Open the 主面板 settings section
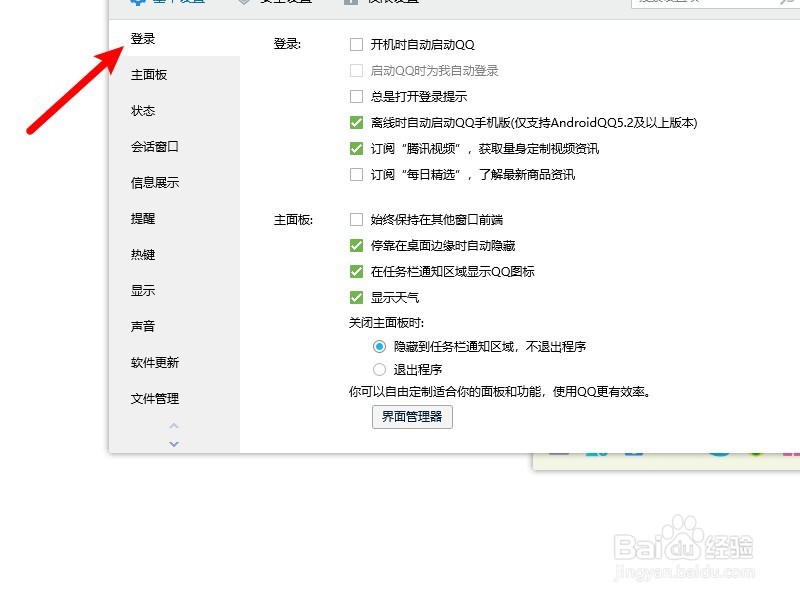The height and width of the screenshot is (600, 800). (x=149, y=75)
